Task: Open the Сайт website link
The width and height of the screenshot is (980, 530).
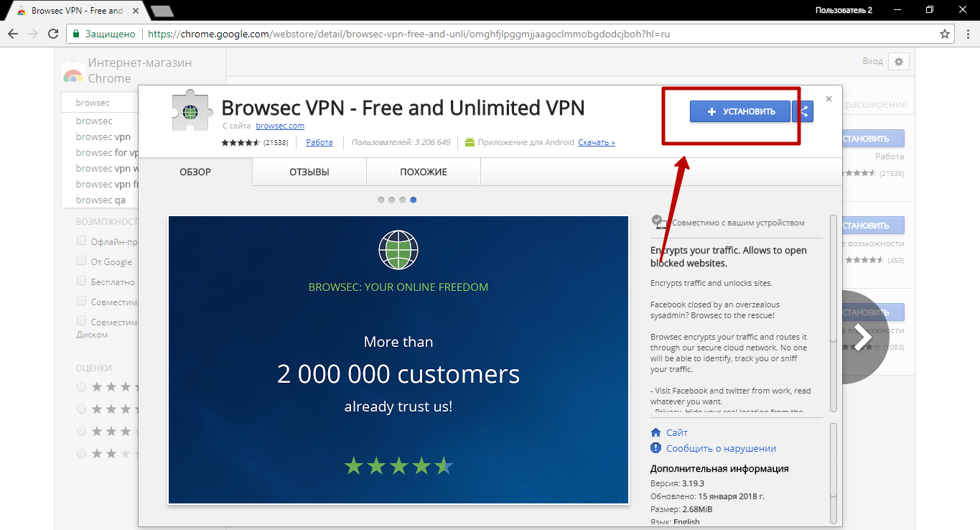Action: pos(677,432)
